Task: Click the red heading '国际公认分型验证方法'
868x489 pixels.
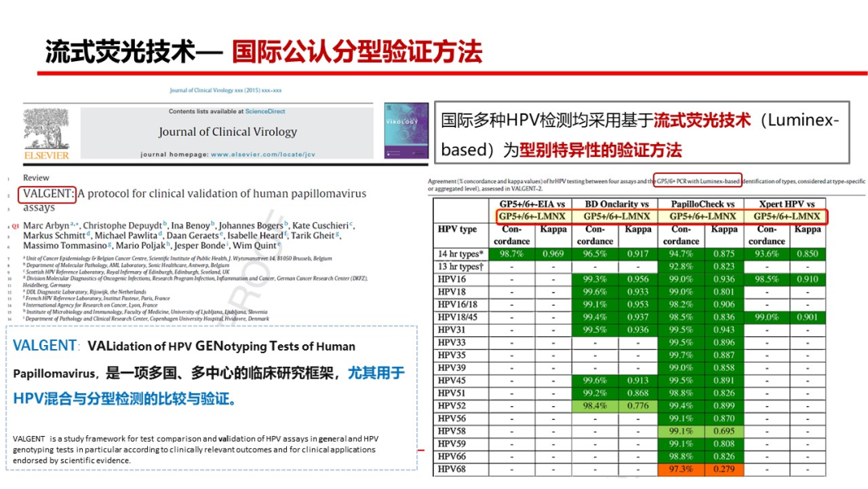Action: point(357,52)
